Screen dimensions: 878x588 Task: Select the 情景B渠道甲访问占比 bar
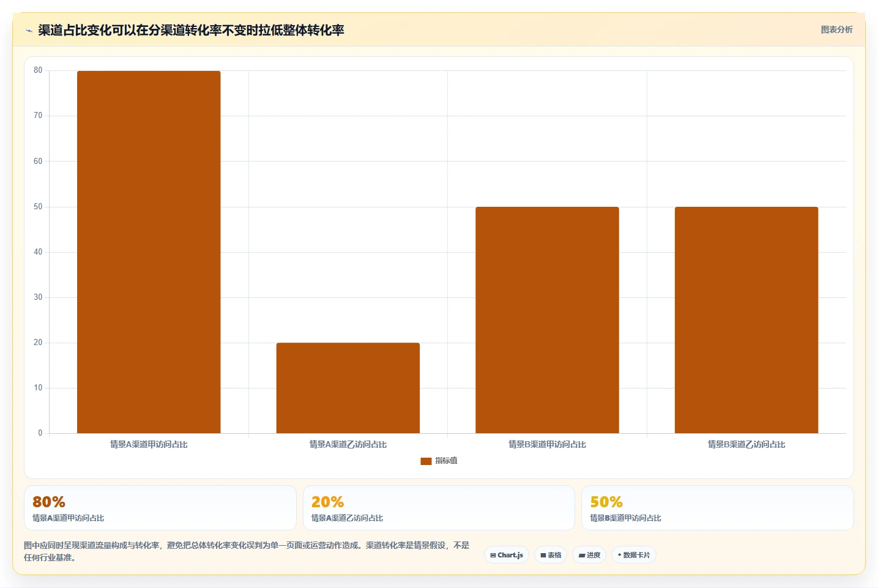point(547,320)
